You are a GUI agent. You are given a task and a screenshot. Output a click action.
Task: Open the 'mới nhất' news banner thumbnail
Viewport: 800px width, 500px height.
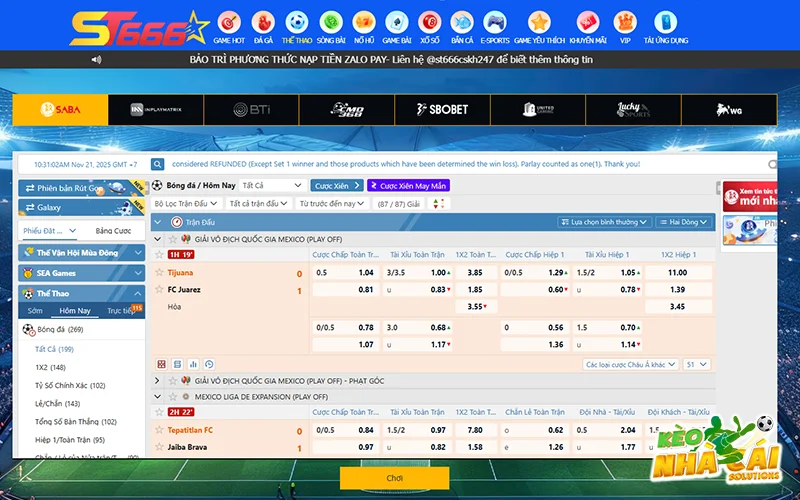(x=750, y=196)
